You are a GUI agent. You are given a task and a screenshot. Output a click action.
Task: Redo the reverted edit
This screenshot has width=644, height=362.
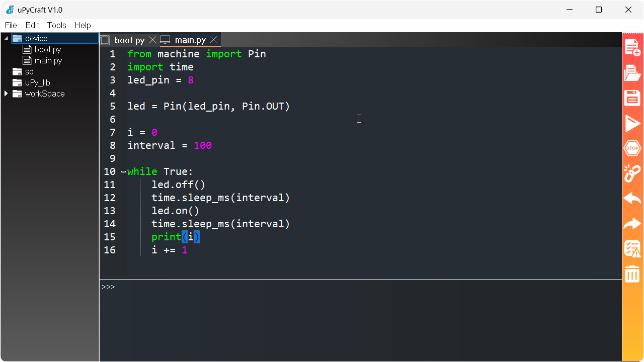(x=632, y=224)
